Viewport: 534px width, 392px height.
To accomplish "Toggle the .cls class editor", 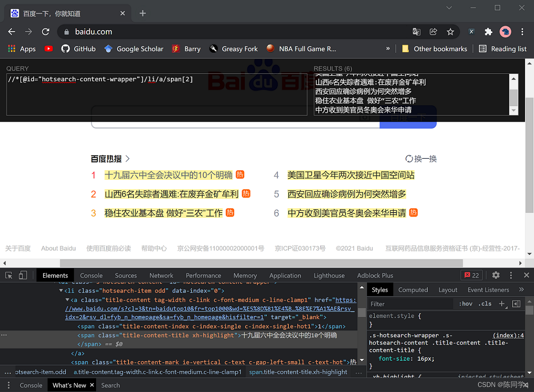I will (485, 304).
